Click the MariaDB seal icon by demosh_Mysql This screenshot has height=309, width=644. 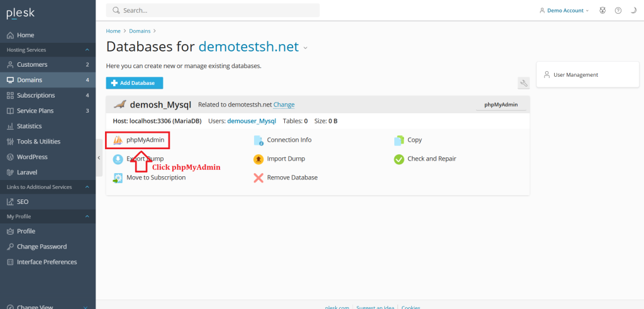(120, 104)
